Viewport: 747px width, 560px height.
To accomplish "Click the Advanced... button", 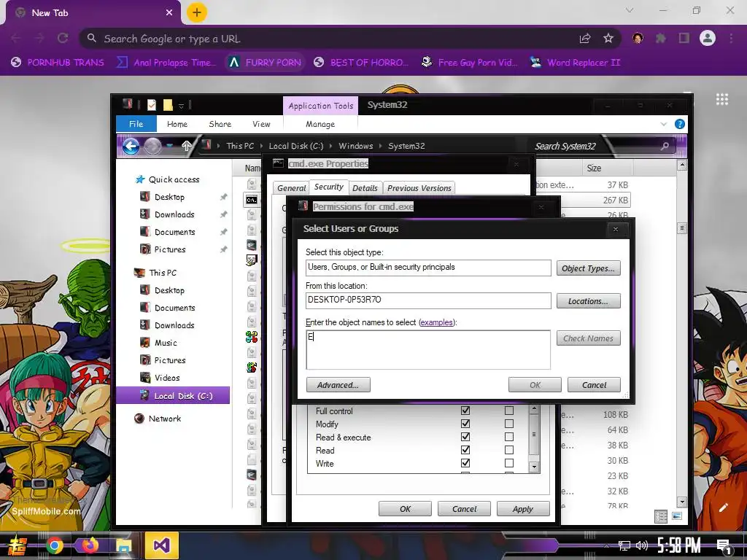I will click(x=338, y=385).
